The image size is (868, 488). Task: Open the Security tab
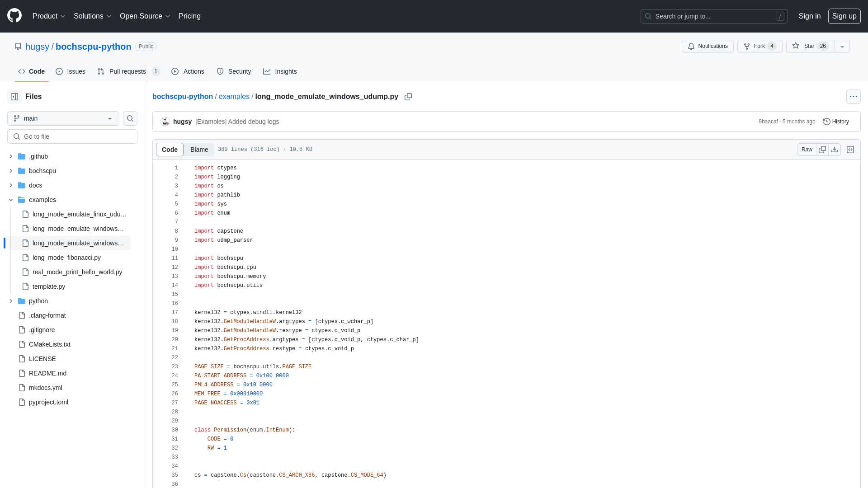point(234,71)
